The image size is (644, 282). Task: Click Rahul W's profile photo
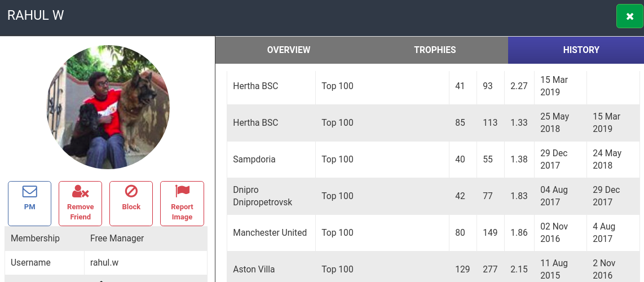[108, 107]
